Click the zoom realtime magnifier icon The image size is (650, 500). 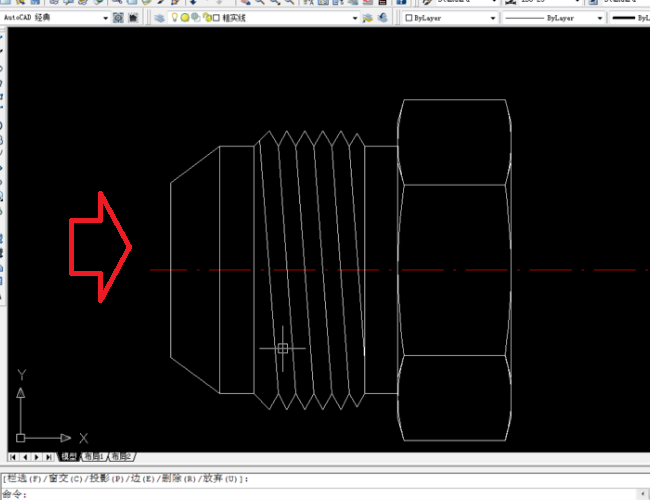(x=260, y=2)
